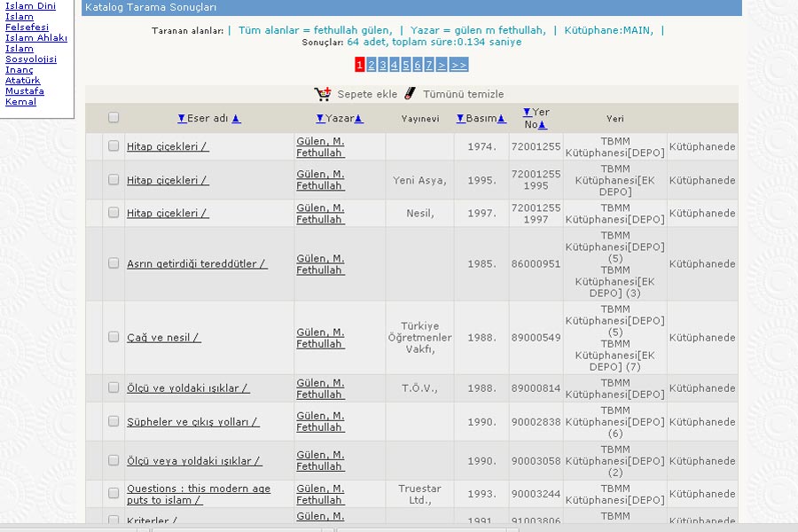Click the shopping cart Sepete ekle icon
The width and height of the screenshot is (798, 532).
pyautogui.click(x=323, y=94)
